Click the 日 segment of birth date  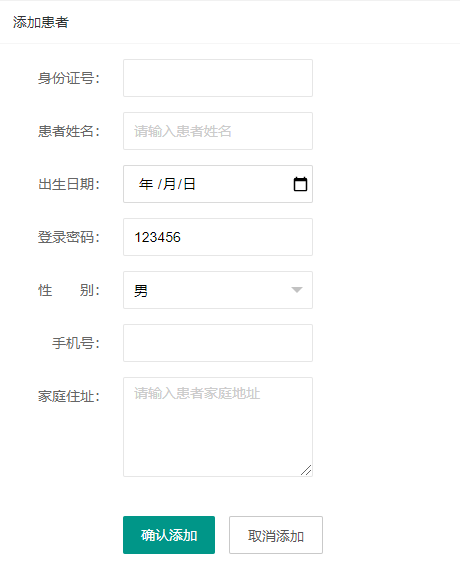click(x=189, y=184)
